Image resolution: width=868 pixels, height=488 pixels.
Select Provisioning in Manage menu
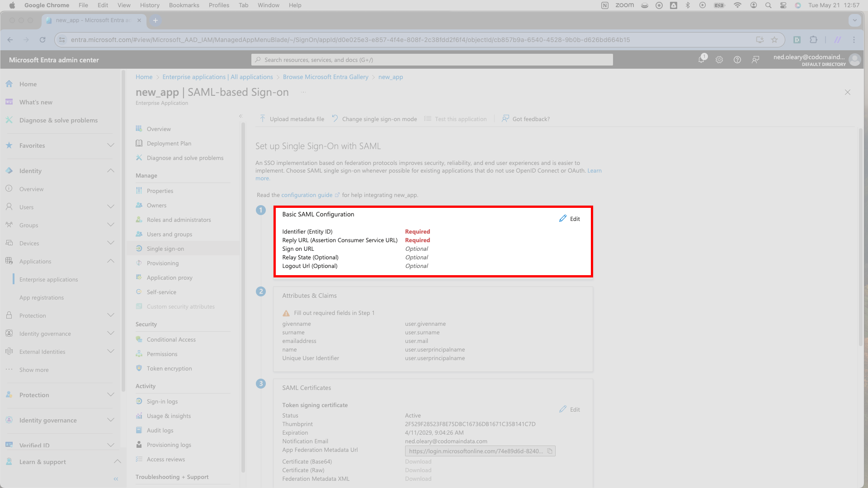(x=162, y=263)
